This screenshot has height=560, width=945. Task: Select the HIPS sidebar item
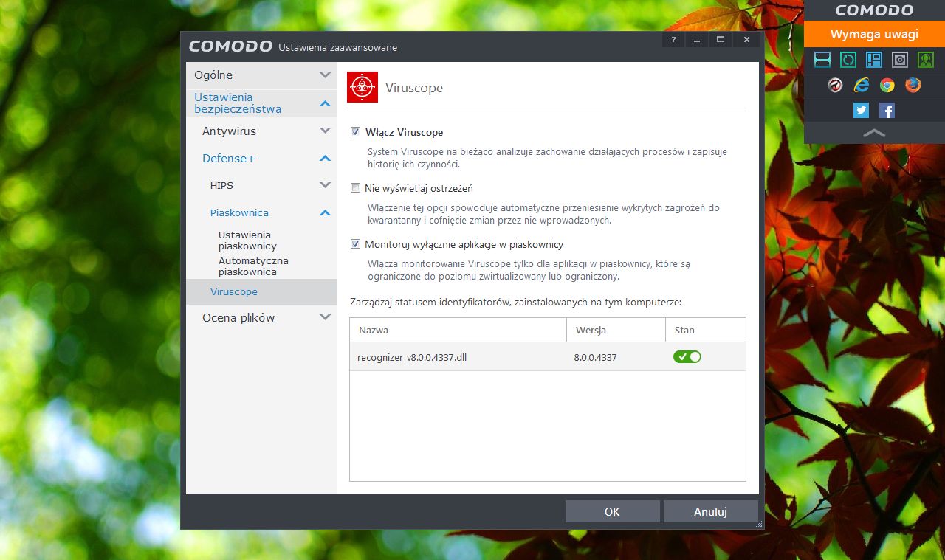coord(221,186)
